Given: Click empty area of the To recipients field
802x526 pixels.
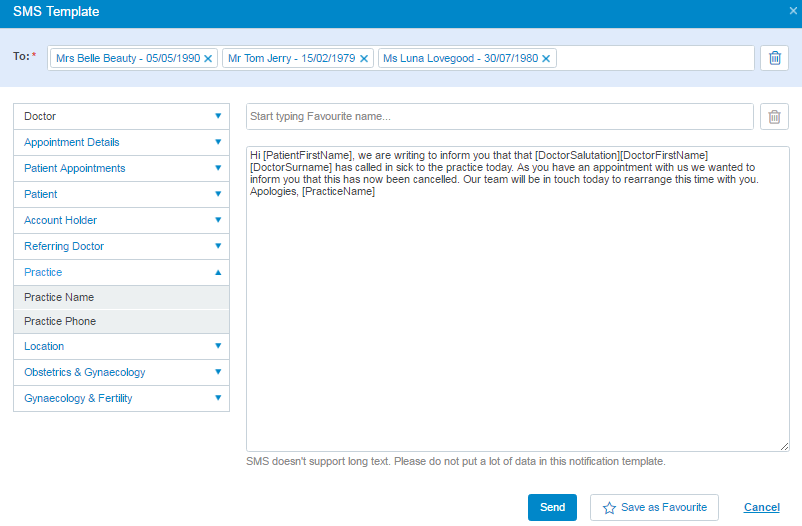Looking at the screenshot, I should click(x=655, y=58).
